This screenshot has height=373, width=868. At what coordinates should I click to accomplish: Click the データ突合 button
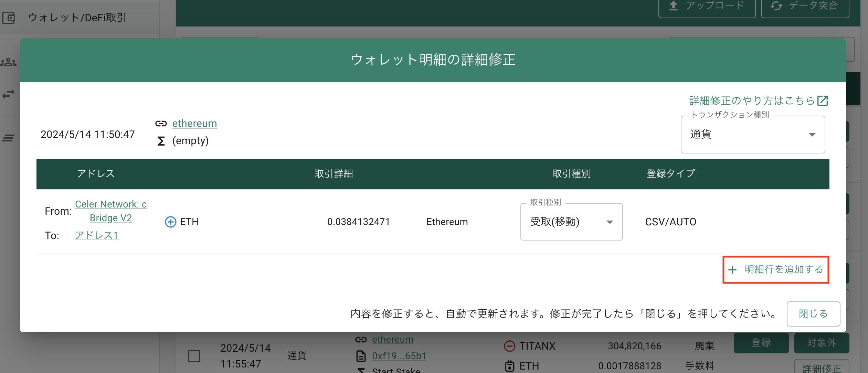805,6
